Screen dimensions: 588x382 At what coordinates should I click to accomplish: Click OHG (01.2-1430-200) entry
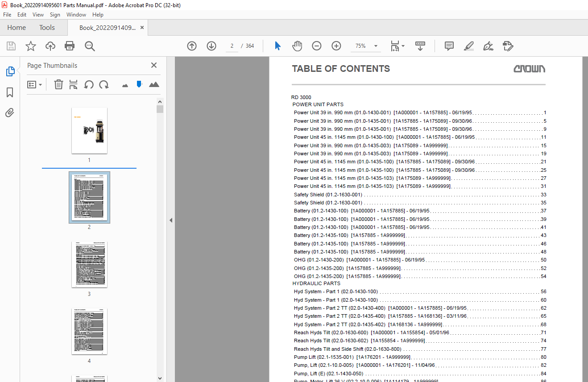(419, 260)
